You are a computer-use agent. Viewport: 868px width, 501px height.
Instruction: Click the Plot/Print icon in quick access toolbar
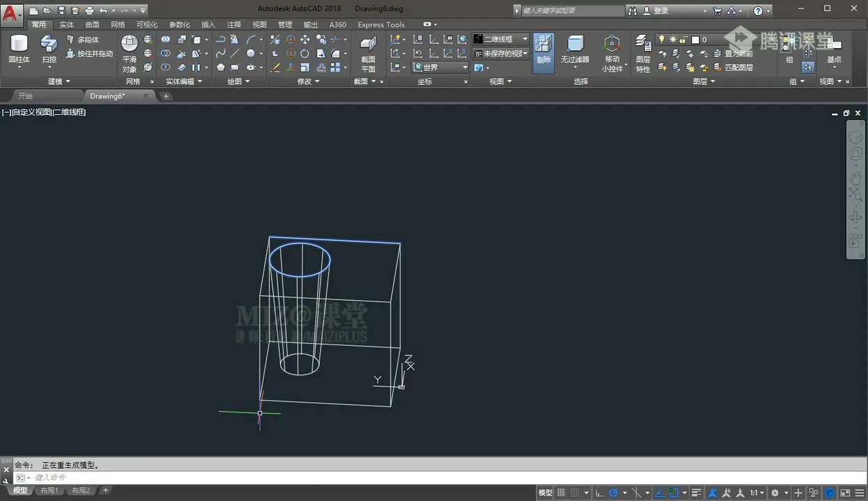(x=89, y=10)
